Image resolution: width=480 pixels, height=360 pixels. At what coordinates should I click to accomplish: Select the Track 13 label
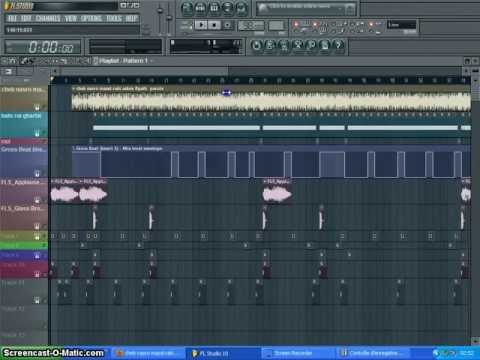pyautogui.click(x=13, y=335)
